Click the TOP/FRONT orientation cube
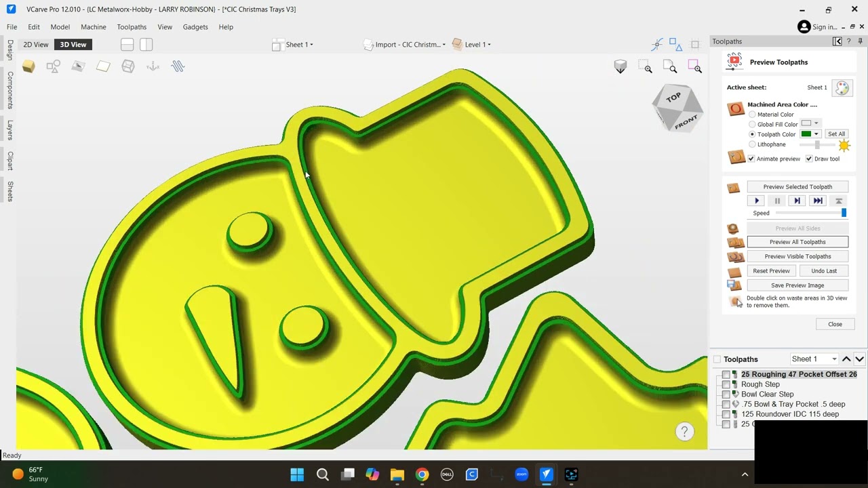868x488 pixels. click(677, 108)
